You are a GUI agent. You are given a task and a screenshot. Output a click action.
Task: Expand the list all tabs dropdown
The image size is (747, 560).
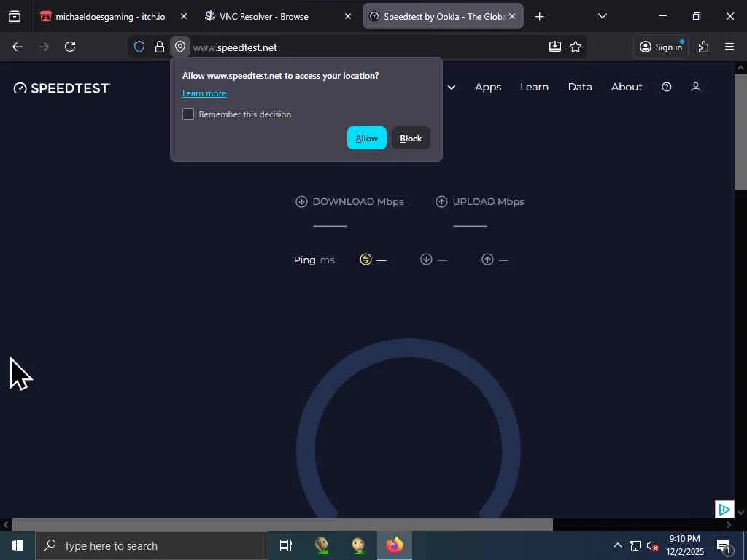point(602,17)
